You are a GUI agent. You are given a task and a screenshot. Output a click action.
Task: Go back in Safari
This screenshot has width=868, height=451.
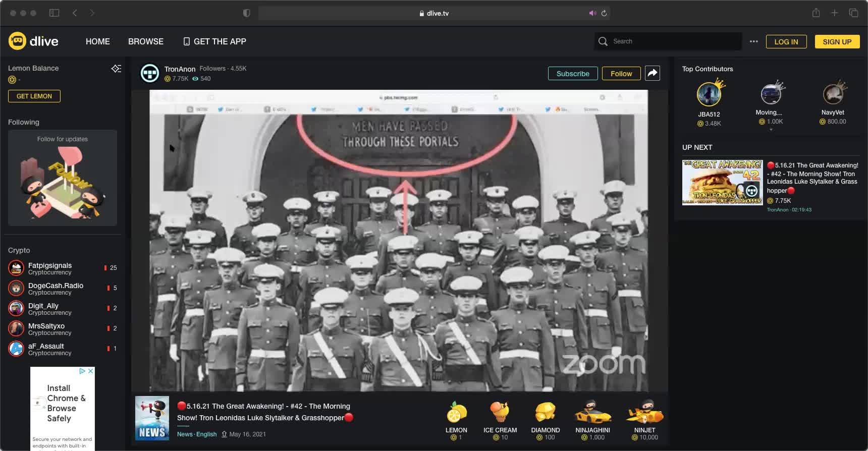75,13
